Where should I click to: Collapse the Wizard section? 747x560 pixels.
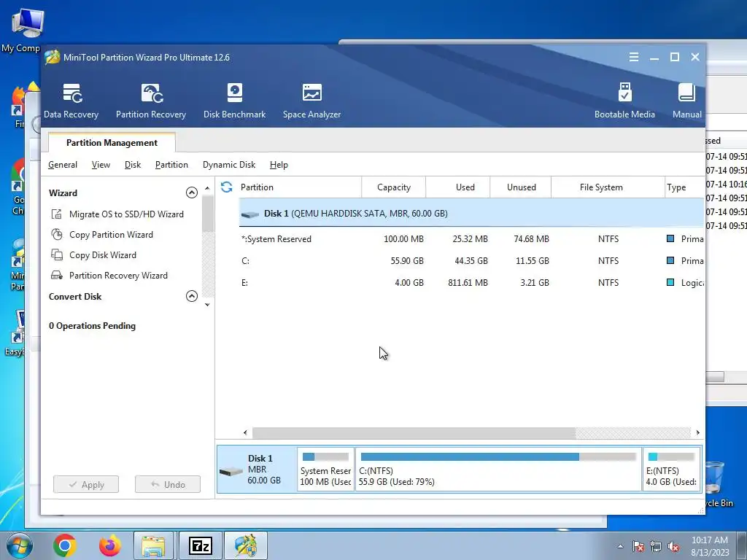coord(192,192)
